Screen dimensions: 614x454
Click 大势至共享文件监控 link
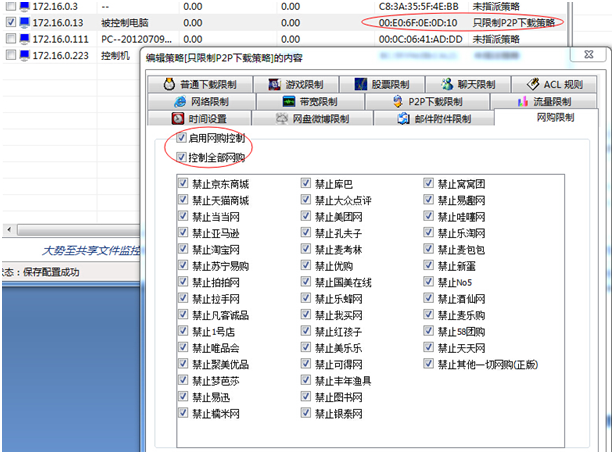(x=91, y=250)
